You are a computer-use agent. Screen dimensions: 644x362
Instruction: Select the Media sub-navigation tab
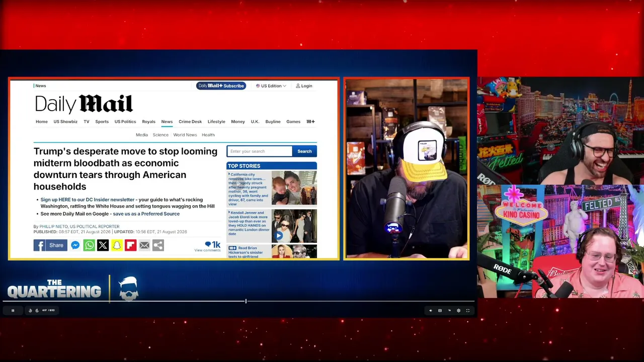[x=142, y=135]
